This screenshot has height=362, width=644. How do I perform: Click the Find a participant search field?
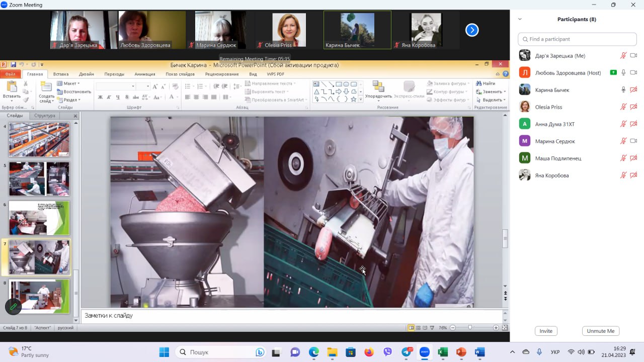coord(577,39)
